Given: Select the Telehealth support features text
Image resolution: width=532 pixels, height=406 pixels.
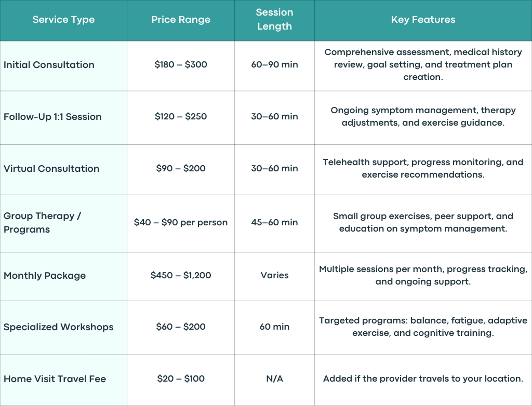Looking at the screenshot, I should [x=423, y=168].
